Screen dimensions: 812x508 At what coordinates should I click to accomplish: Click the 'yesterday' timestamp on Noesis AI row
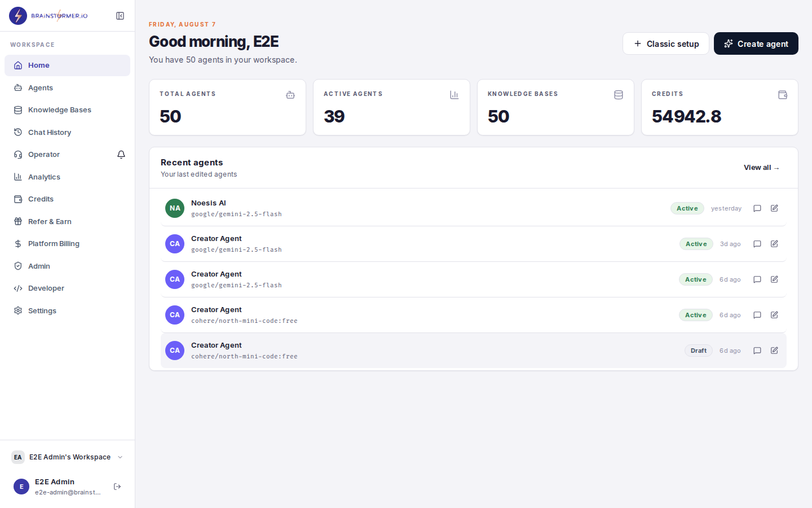(726, 208)
